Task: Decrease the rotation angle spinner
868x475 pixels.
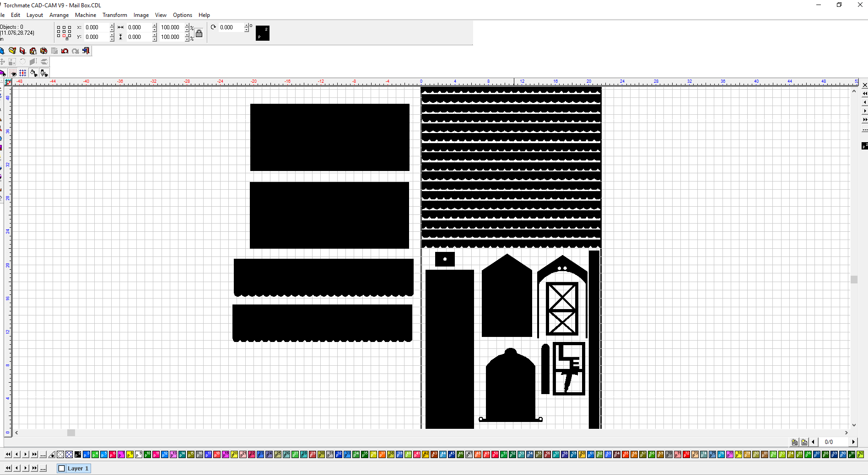Action: [247, 30]
